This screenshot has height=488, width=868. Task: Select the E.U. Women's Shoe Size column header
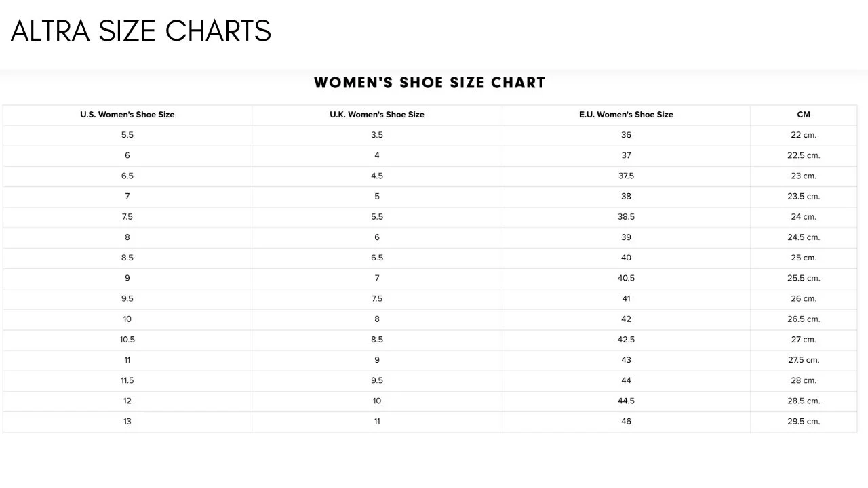[626, 115]
